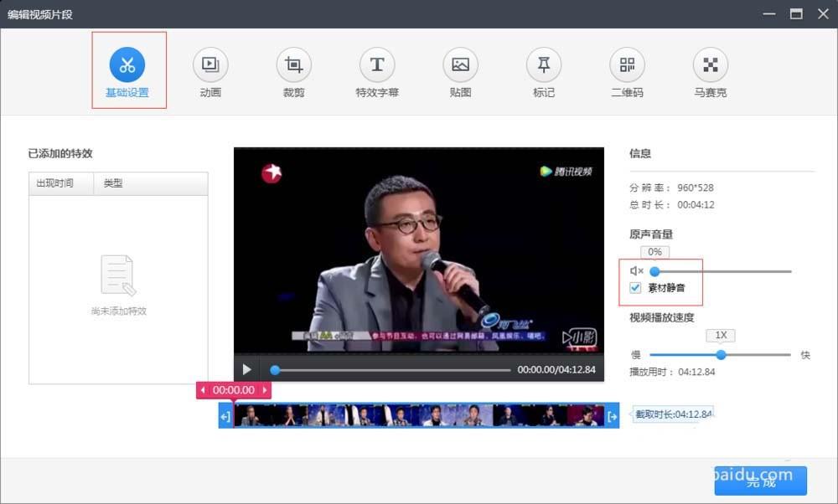This screenshot has height=504, width=838.
Task: Switch to the 原声音量 volume section
Action: [x=649, y=235]
